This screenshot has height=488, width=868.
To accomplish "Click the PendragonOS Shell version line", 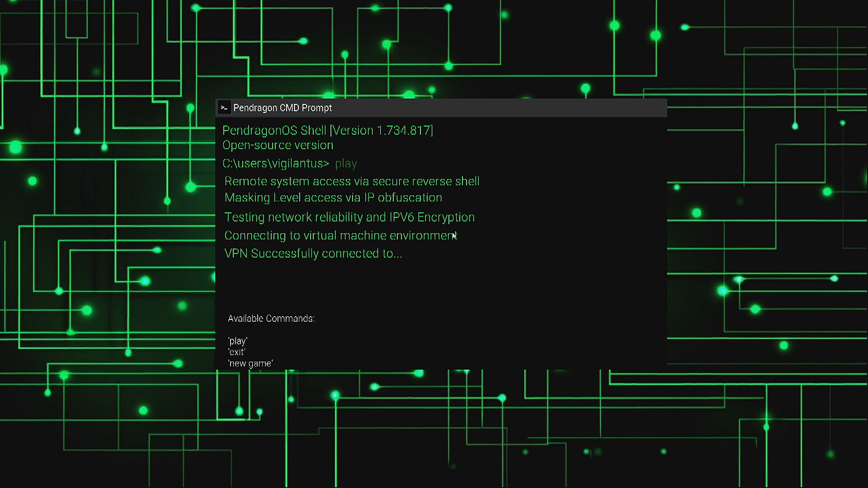I will click(327, 131).
